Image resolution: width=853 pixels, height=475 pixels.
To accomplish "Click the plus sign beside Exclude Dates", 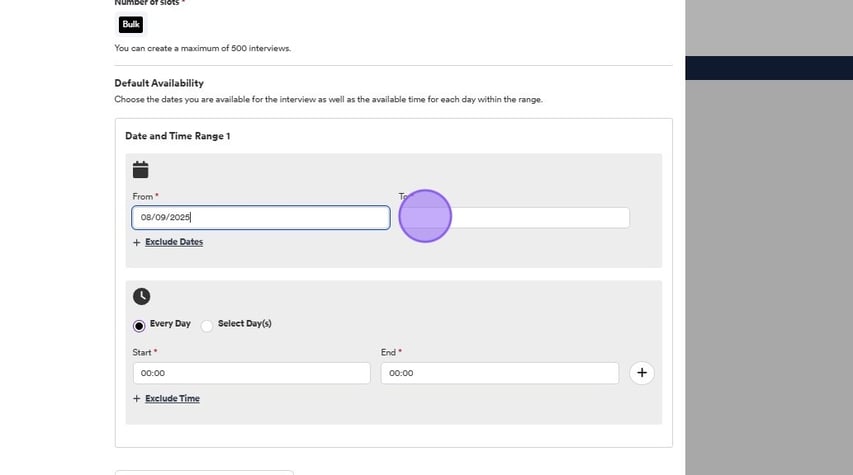I will point(136,242).
